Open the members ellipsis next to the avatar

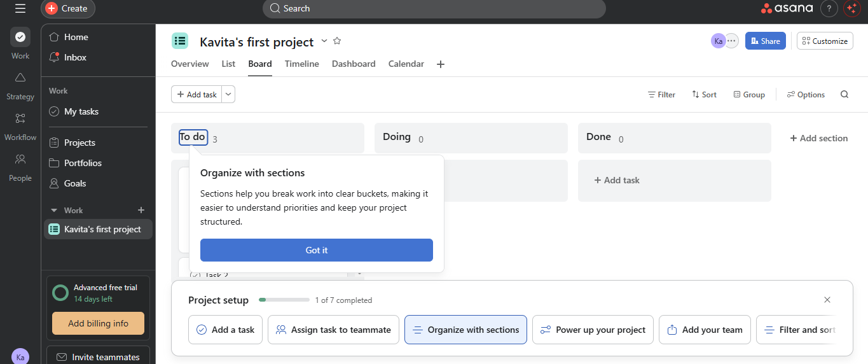point(732,41)
